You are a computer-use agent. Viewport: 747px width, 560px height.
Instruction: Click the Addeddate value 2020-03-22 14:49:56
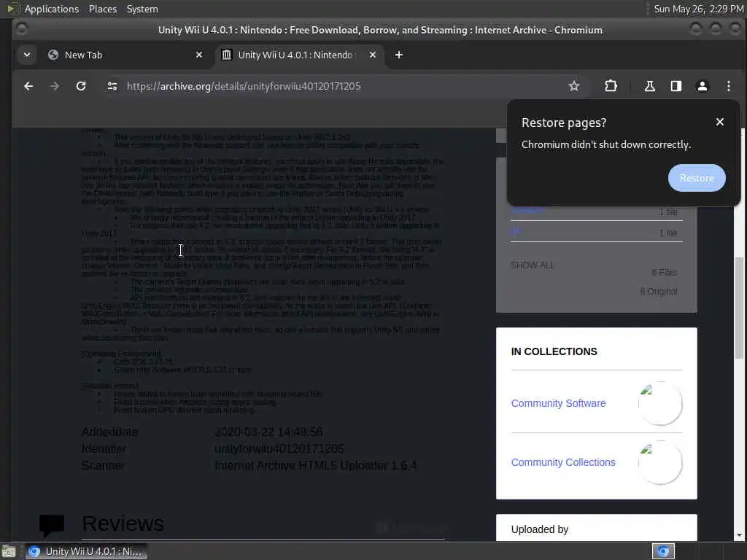268,432
